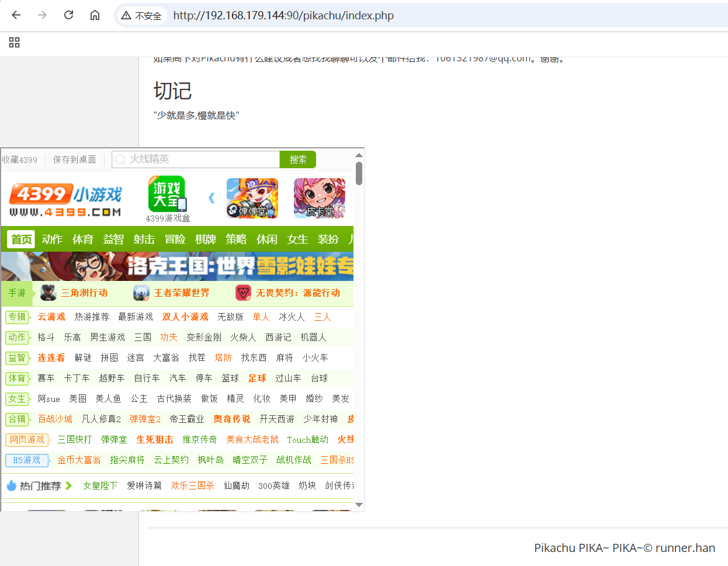
Task: Open the apps grid icon in bookmarks bar
Action: (15, 42)
